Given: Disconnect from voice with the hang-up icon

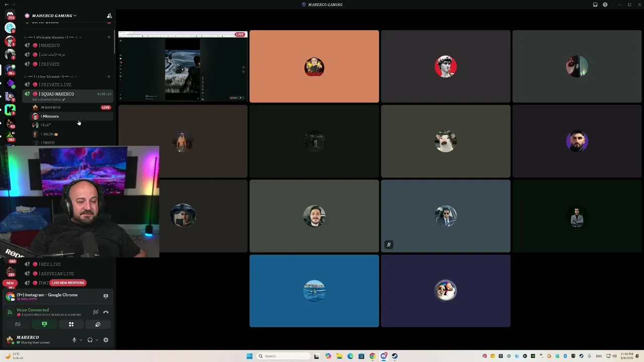Looking at the screenshot, I should [106, 312].
